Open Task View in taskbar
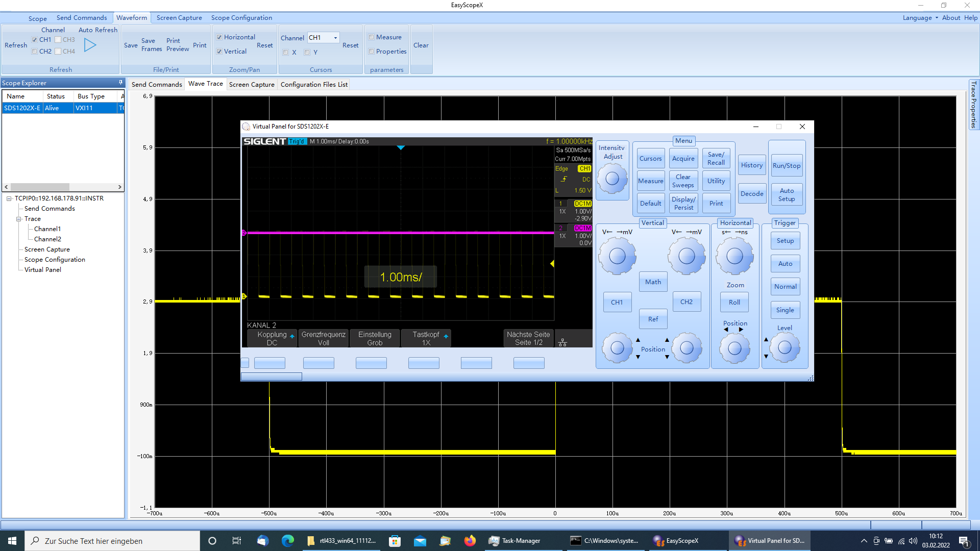Screen dimensions: 980x551 [237, 541]
